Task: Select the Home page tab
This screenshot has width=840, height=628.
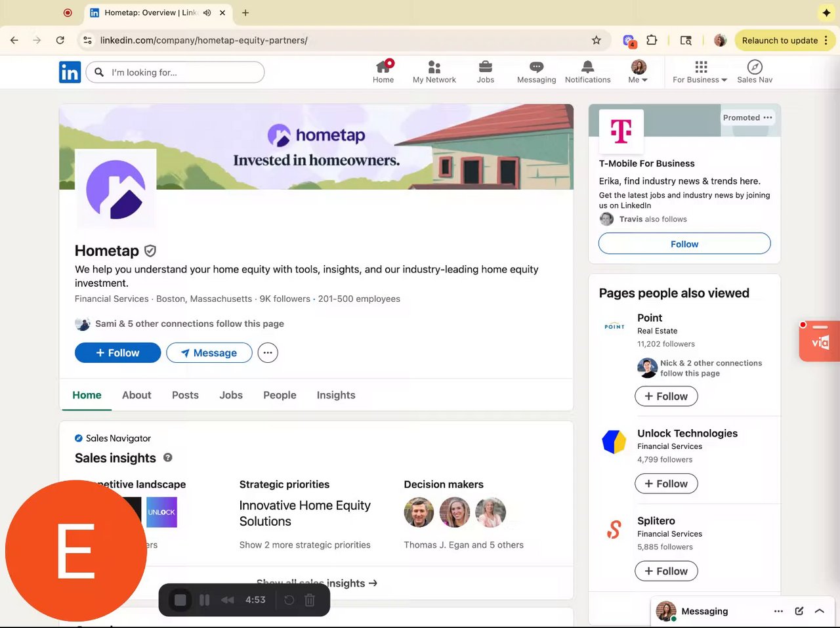Action: tap(87, 395)
